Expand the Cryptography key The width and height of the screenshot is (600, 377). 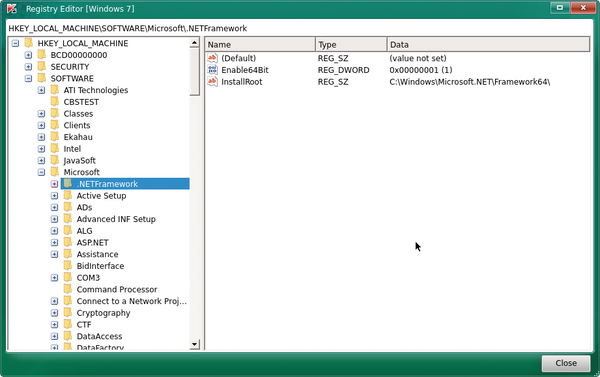(54, 313)
